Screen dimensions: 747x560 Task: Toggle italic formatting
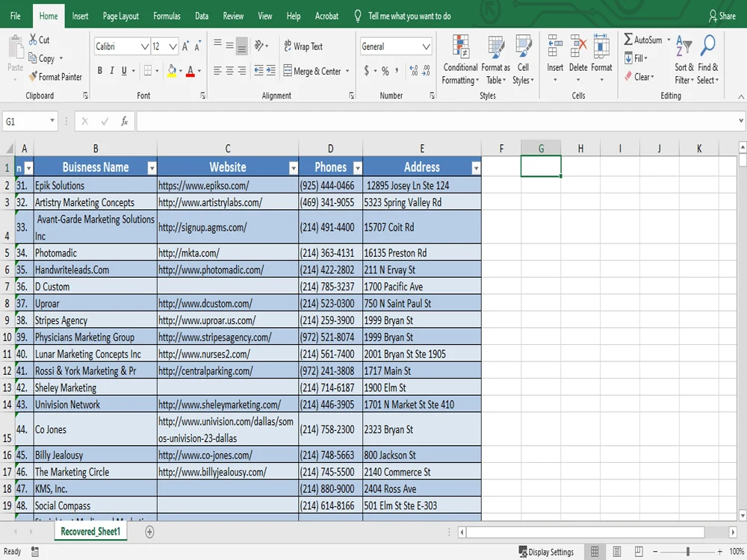coord(113,69)
